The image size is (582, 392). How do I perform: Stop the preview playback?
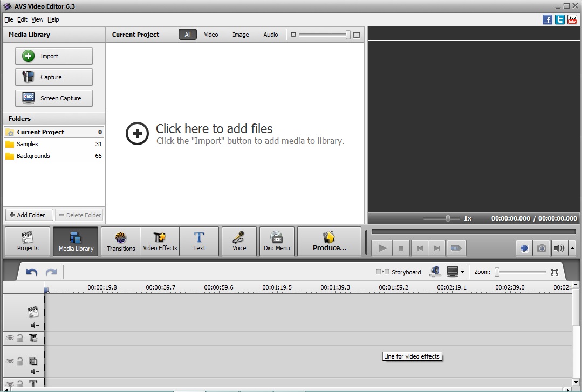click(401, 248)
